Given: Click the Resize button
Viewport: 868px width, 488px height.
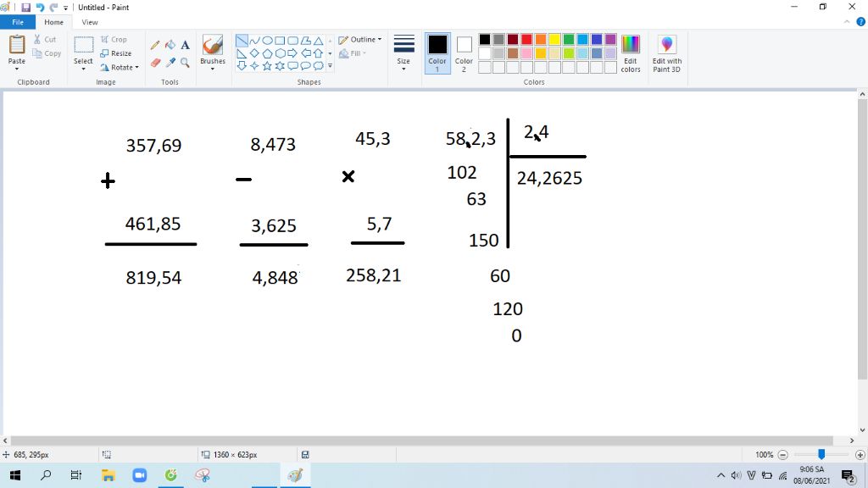Looking at the screenshot, I should 116,53.
